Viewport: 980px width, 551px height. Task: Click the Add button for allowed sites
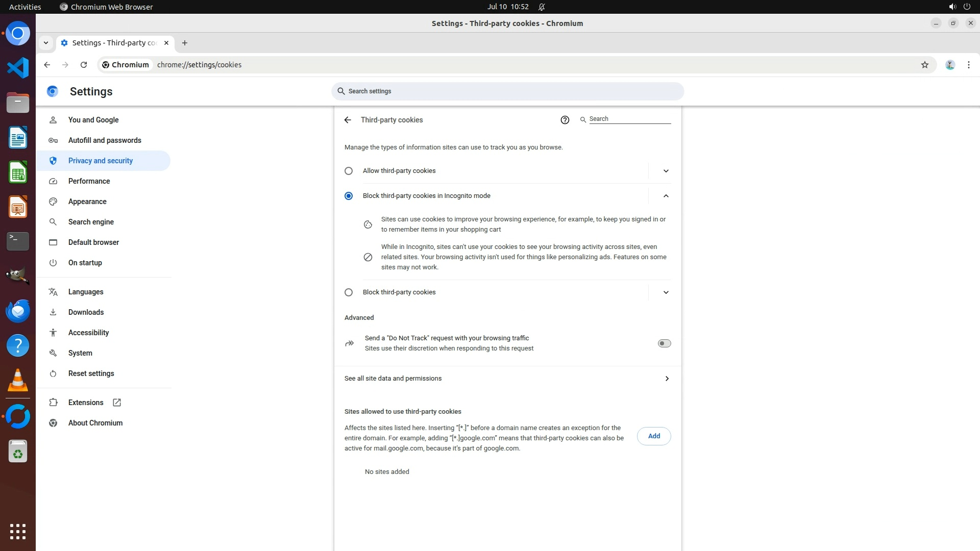653,436
